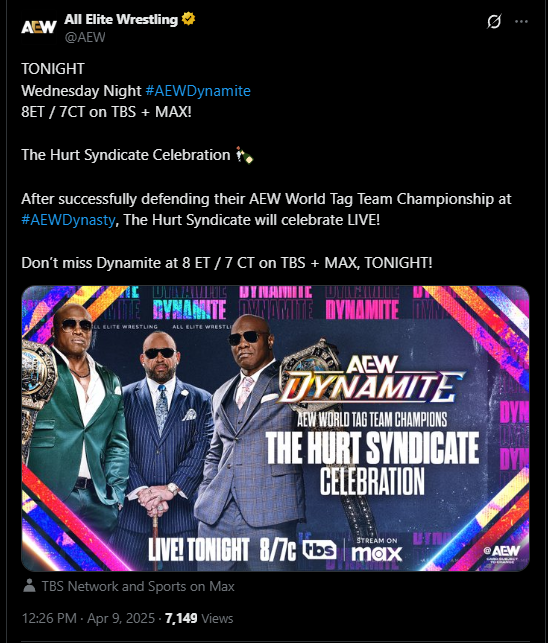Screen dimensions: 548x643
Task: Open the Grok explain-post icon
Action: [x=494, y=21]
